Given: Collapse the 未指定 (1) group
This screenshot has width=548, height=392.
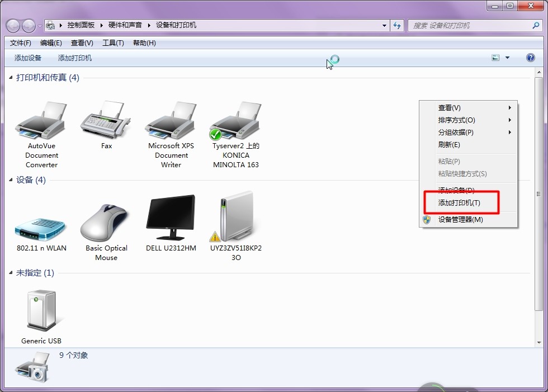Looking at the screenshot, I should point(11,272).
